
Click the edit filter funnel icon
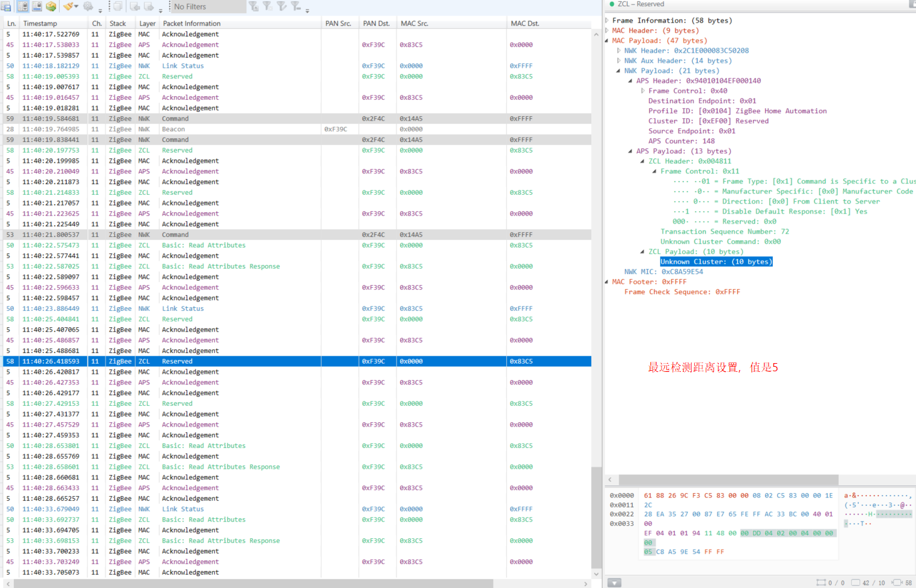point(281,6)
